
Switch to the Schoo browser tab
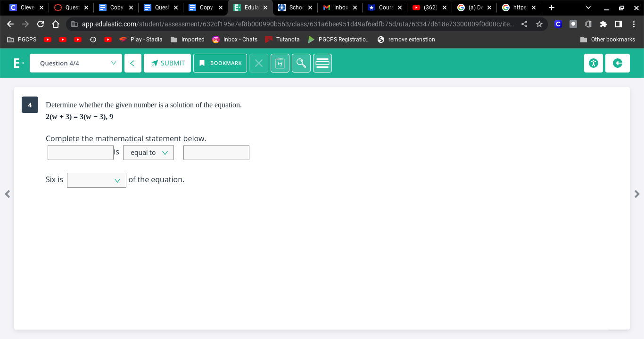(296, 8)
